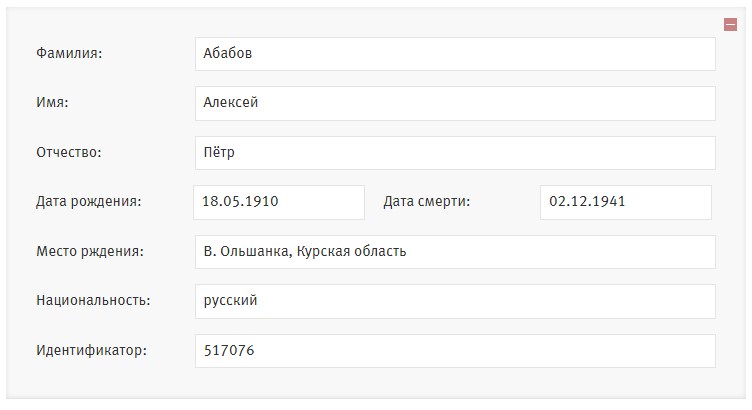Click the Отчество label
This screenshot has width=752, height=410.
[x=69, y=152]
